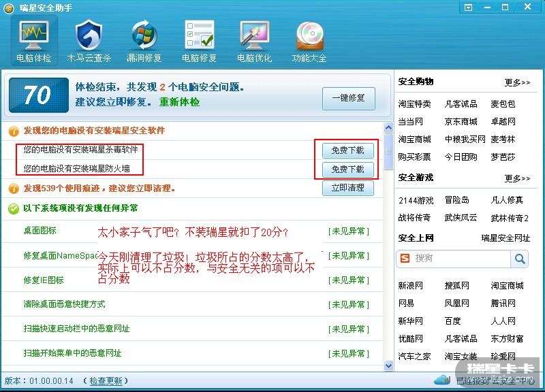Click 免费下载 for 瑞星防火墙
This screenshot has width=545, height=392.
click(348, 169)
